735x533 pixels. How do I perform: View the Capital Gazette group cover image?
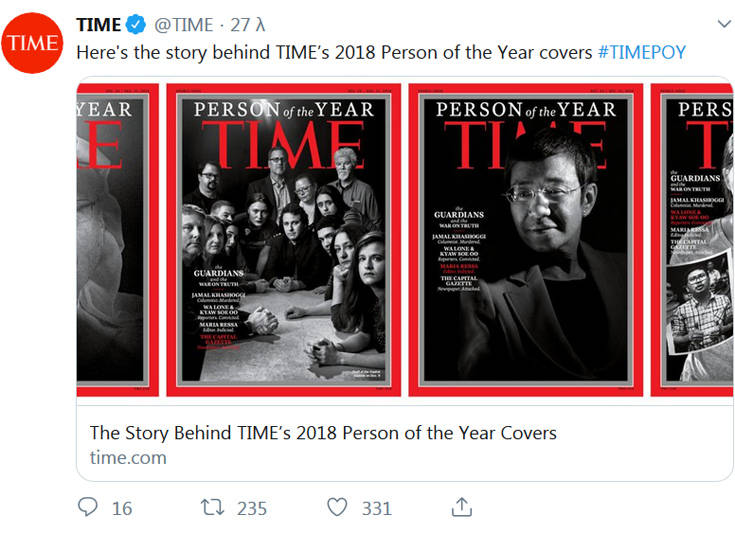pos(283,240)
